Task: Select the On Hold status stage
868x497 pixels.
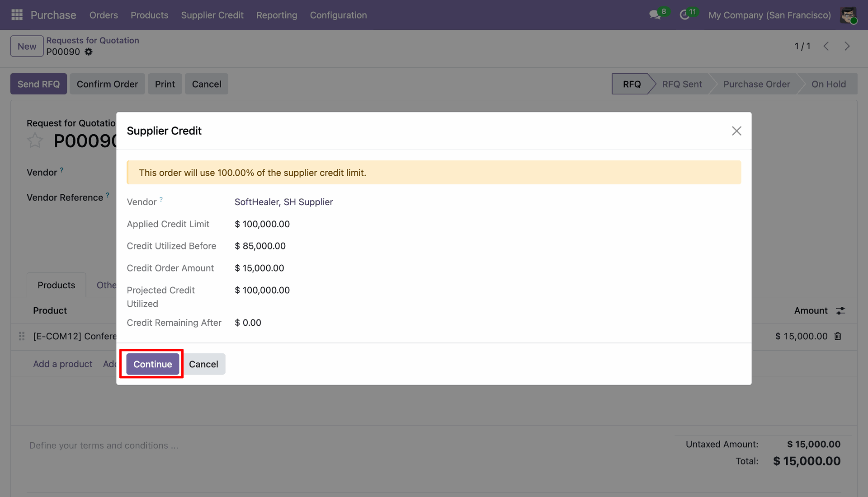Action: [828, 84]
